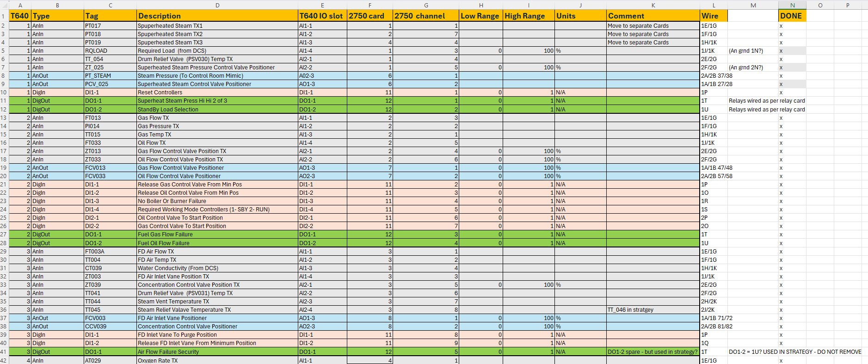This screenshot has height=364, width=868.
Task: Click the CCV039 tag cell
Action: point(110,327)
